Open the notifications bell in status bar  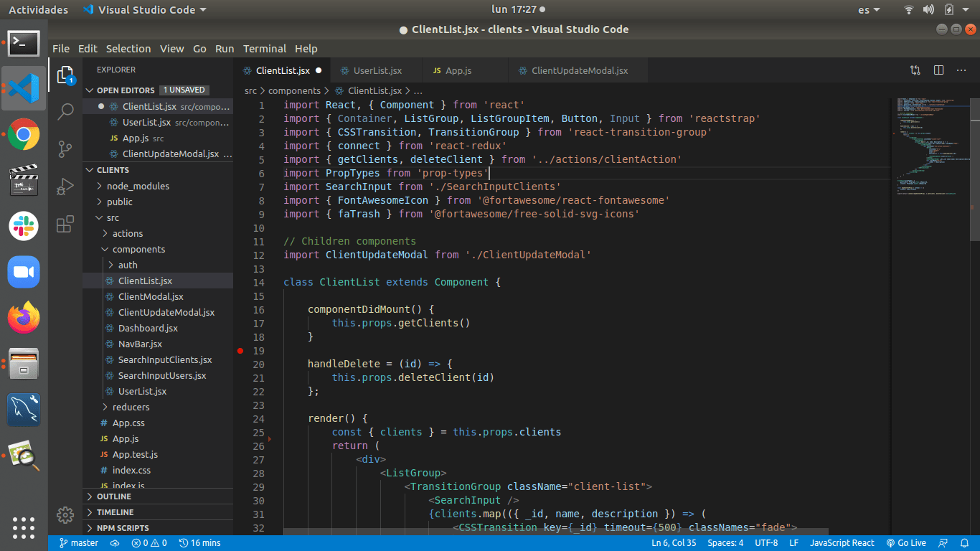point(966,543)
